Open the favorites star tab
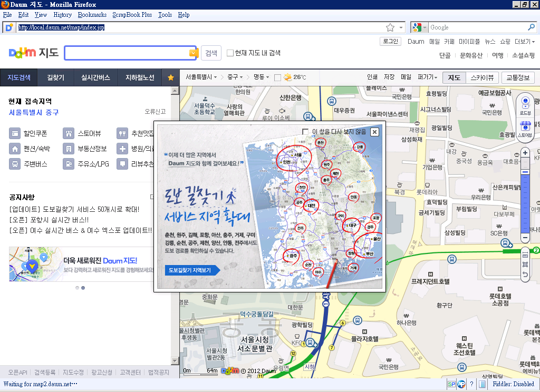540x392 pixels. [x=170, y=77]
